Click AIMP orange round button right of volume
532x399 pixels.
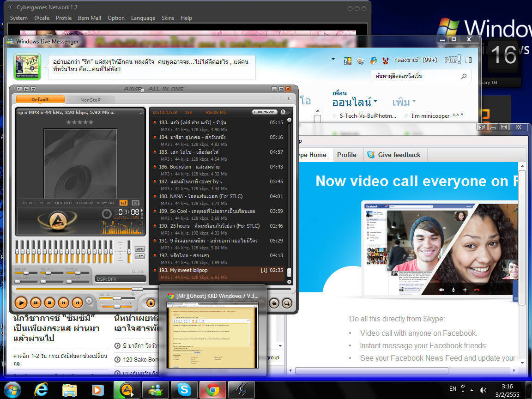pos(151,302)
